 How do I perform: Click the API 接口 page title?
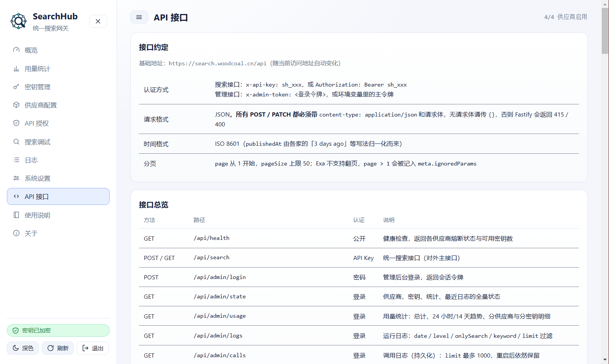[171, 17]
